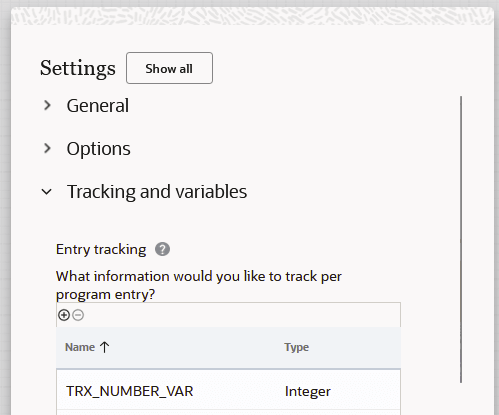Open the General settings heading
This screenshot has height=415, width=499.
coord(98,106)
